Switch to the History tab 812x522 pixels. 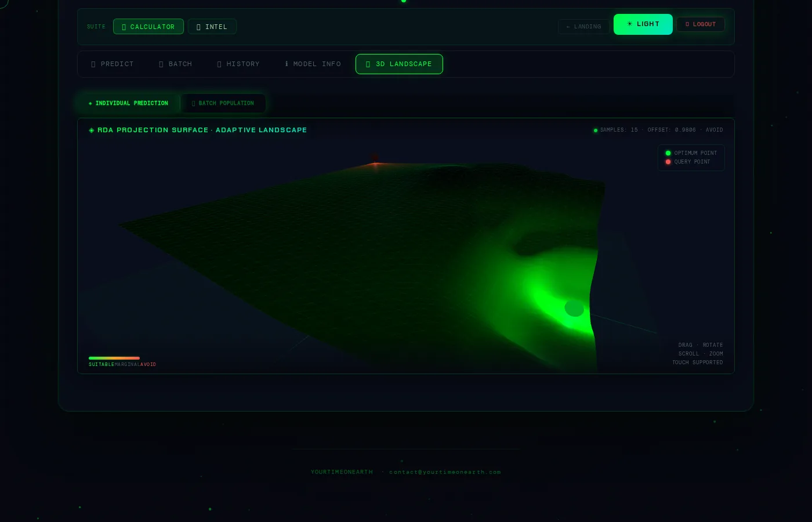tap(238, 64)
